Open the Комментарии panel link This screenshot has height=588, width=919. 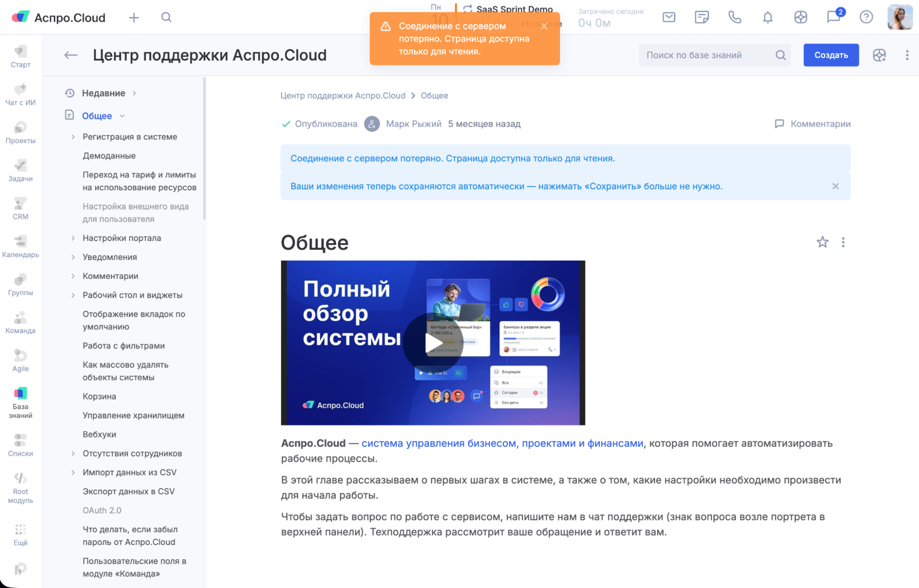pyautogui.click(x=812, y=124)
